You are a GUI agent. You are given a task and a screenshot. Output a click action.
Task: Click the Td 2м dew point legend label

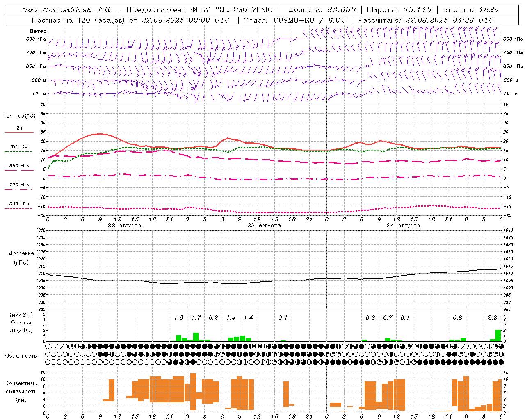(19, 147)
